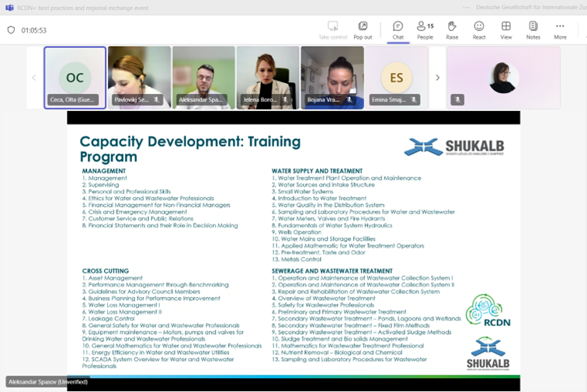Image resolution: width=587 pixels, height=392 pixels.
Task: Open the React emoji options
Action: [479, 29]
